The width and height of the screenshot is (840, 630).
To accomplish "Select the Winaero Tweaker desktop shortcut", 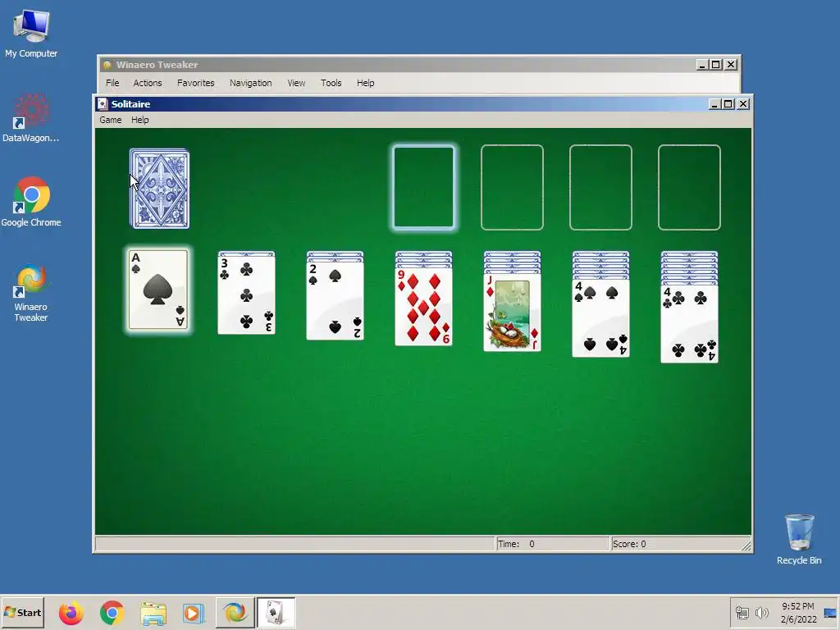I will click(31, 293).
